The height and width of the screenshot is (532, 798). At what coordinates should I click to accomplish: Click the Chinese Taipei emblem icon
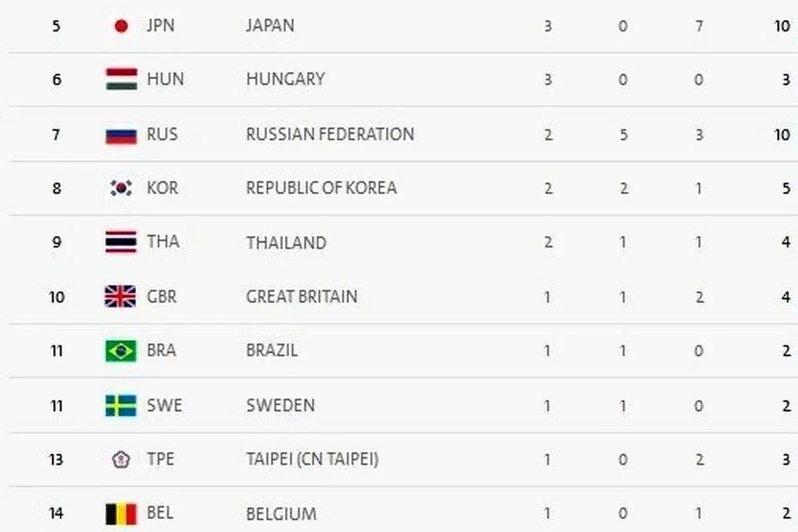pos(121,460)
